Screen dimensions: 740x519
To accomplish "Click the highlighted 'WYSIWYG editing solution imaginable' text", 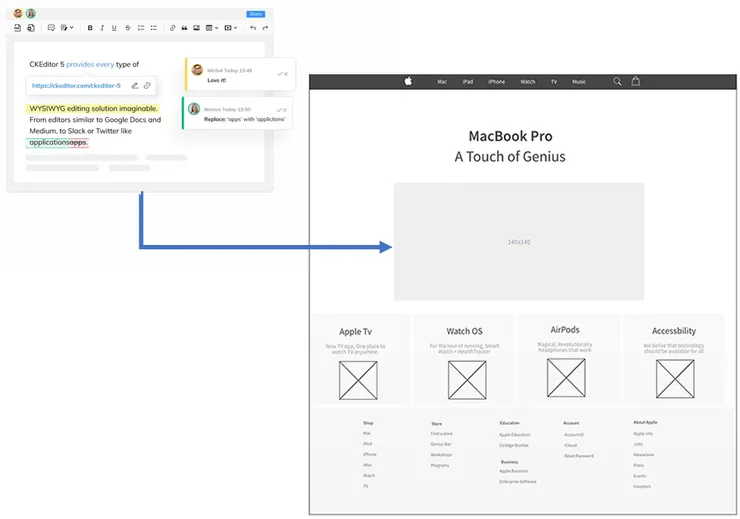I will point(93,109).
